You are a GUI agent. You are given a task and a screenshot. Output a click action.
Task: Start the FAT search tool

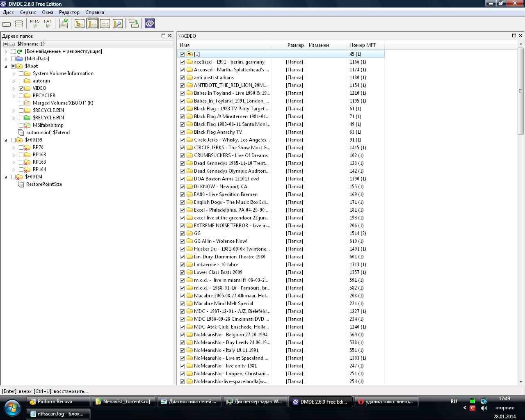[x=48, y=24]
